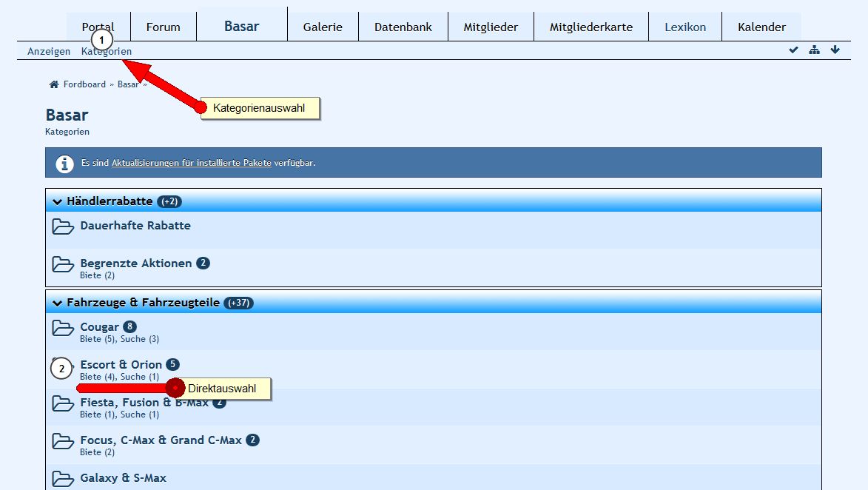Click the Basar breadcrumb link
Screen dimensions: 868x490
(128, 84)
